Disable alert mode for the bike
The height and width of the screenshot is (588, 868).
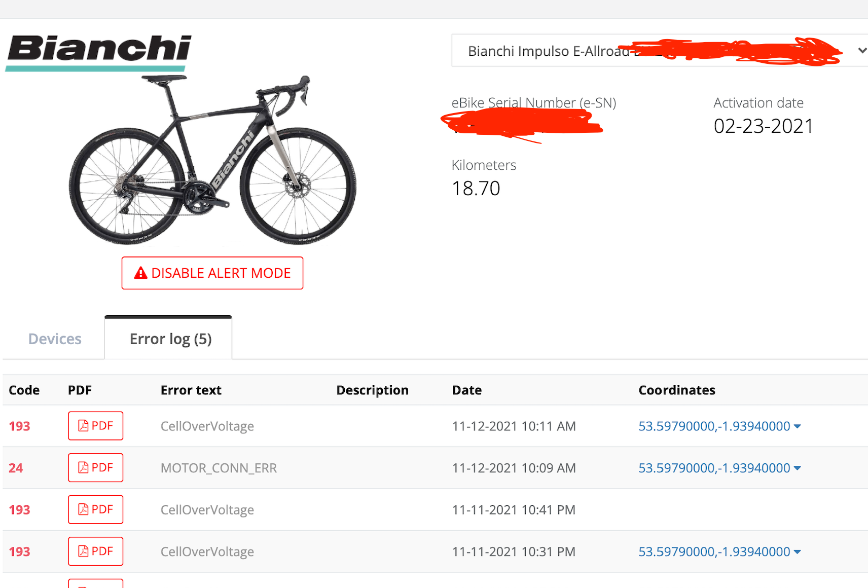click(x=212, y=273)
